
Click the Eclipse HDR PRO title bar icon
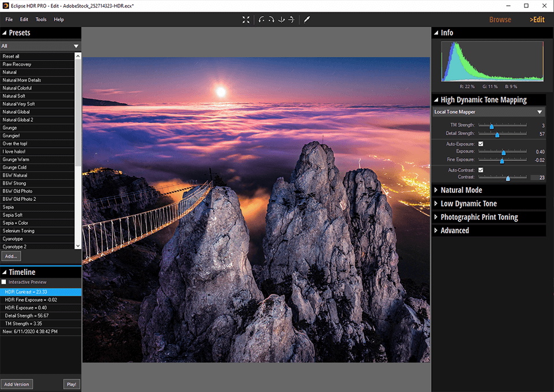pos(5,5)
